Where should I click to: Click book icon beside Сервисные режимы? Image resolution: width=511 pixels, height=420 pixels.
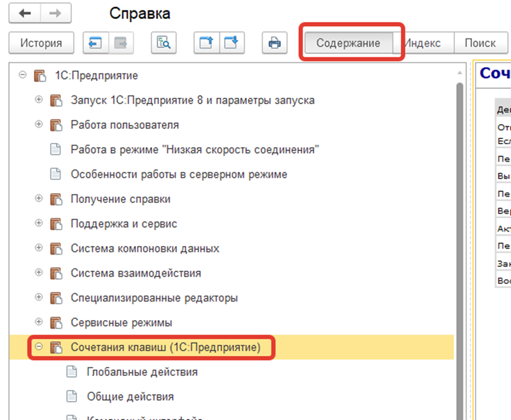tap(56, 323)
